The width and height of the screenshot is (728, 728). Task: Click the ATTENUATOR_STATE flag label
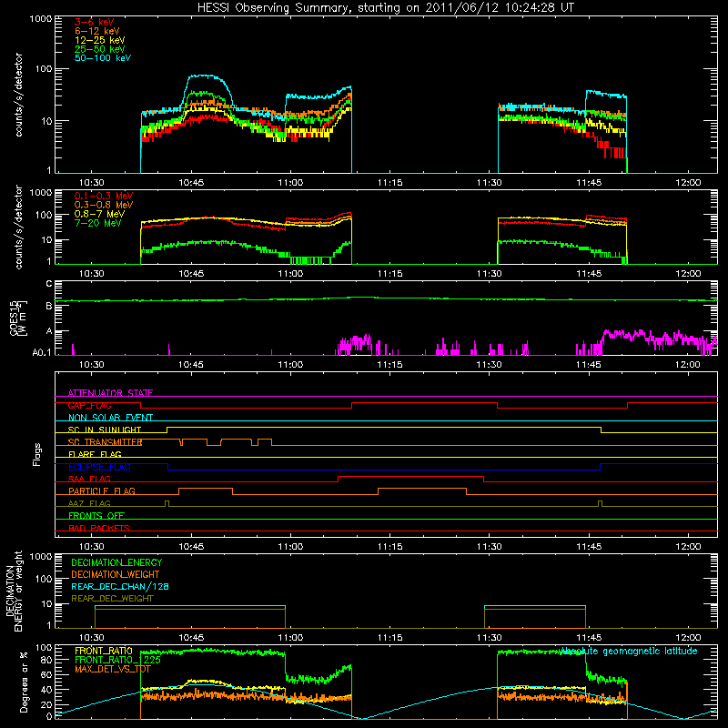point(110,393)
